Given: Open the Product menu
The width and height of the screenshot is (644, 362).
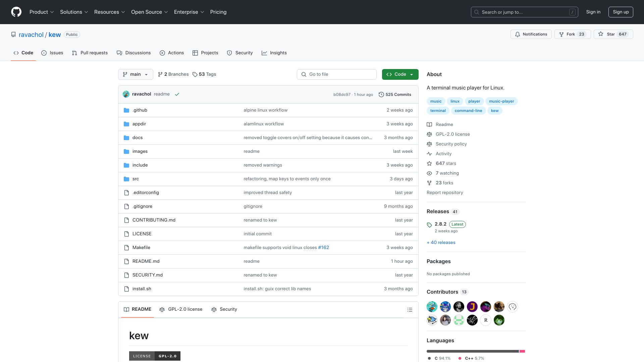Looking at the screenshot, I should (42, 12).
